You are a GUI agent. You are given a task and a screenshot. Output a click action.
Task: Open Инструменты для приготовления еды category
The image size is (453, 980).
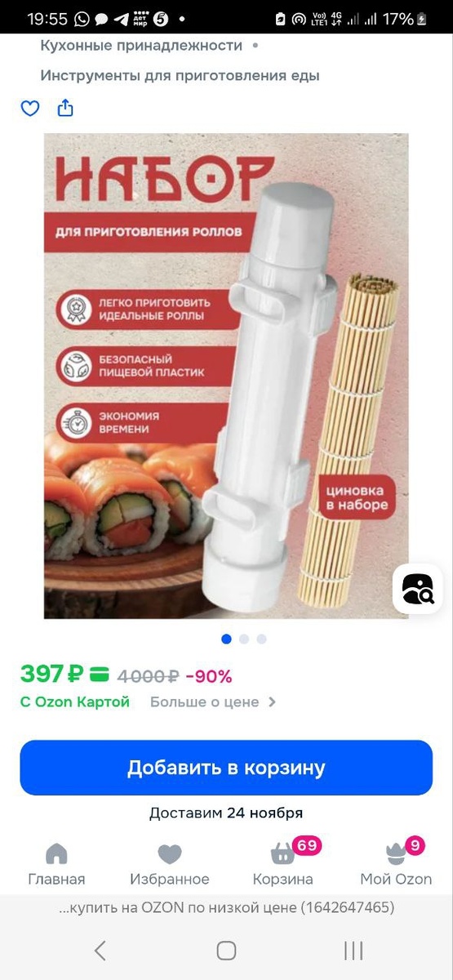click(x=180, y=76)
